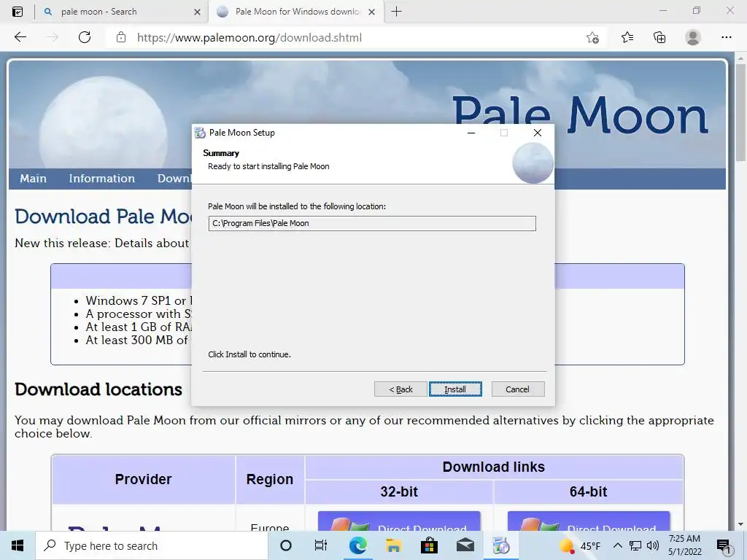Image resolution: width=747 pixels, height=560 pixels.
Task: Click the address bar URL
Action: 249,38
